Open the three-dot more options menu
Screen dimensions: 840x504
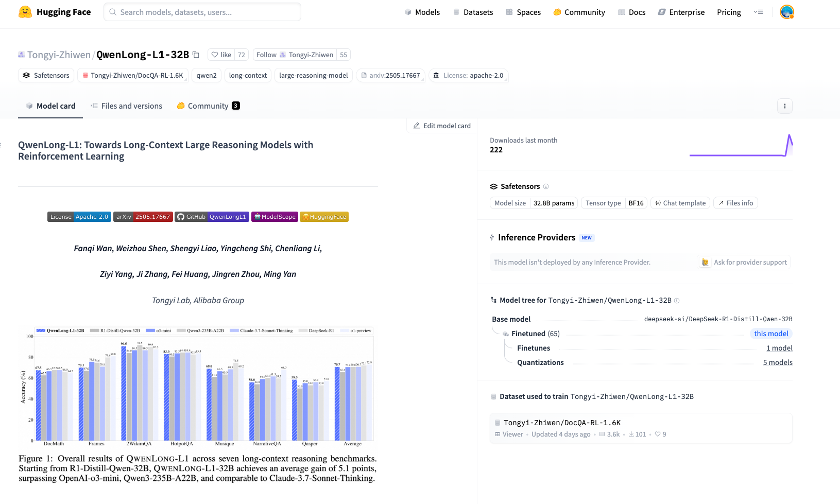[784, 106]
